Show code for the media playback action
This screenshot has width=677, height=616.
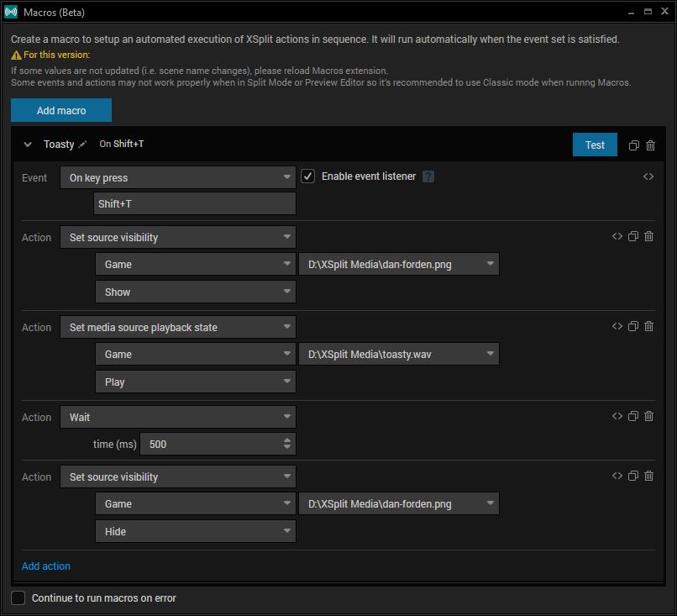click(617, 326)
